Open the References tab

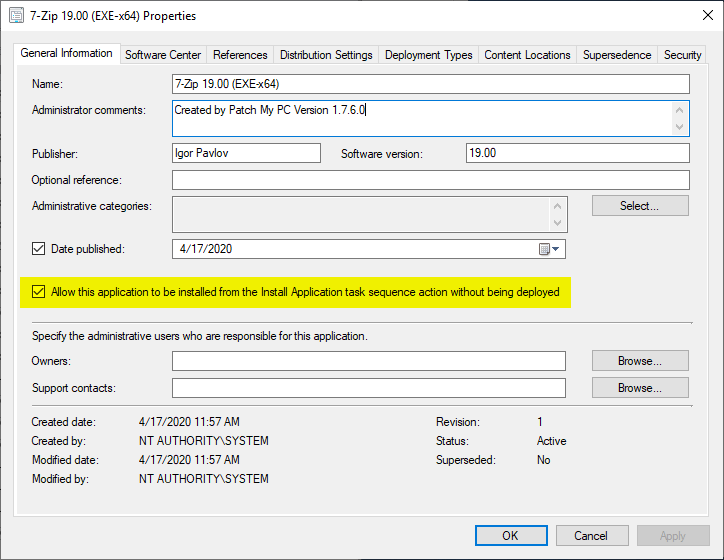(240, 55)
